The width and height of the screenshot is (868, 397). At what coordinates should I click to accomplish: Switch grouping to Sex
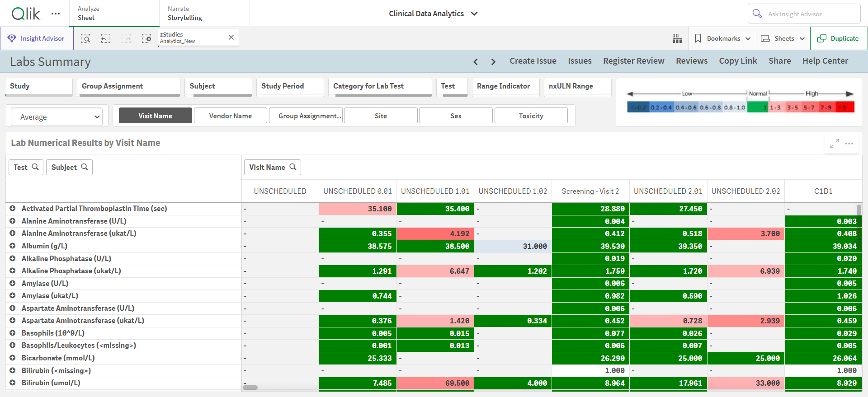click(456, 116)
